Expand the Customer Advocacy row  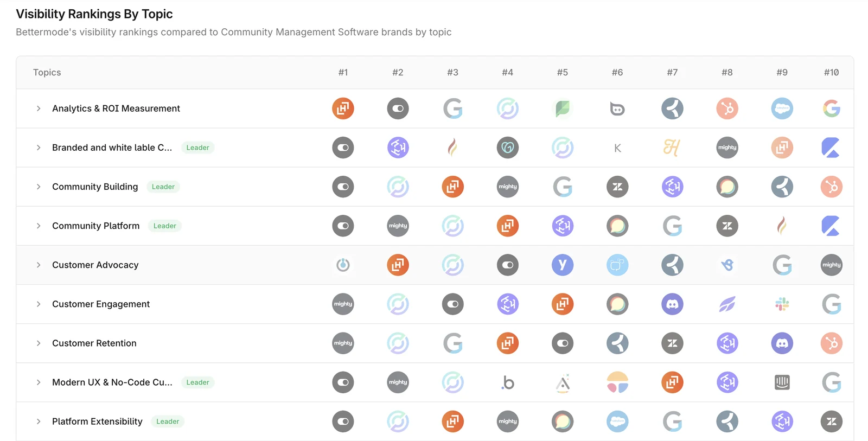point(39,265)
